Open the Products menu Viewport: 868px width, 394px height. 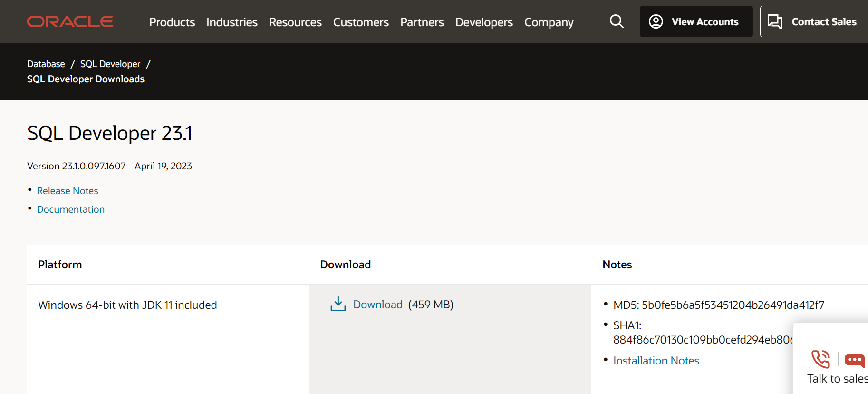(x=172, y=22)
